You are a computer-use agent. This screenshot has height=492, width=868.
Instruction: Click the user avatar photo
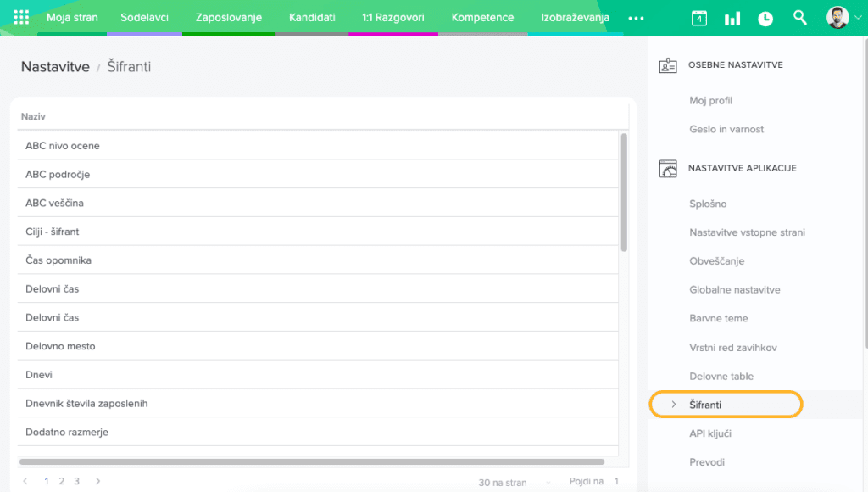[x=837, y=18]
